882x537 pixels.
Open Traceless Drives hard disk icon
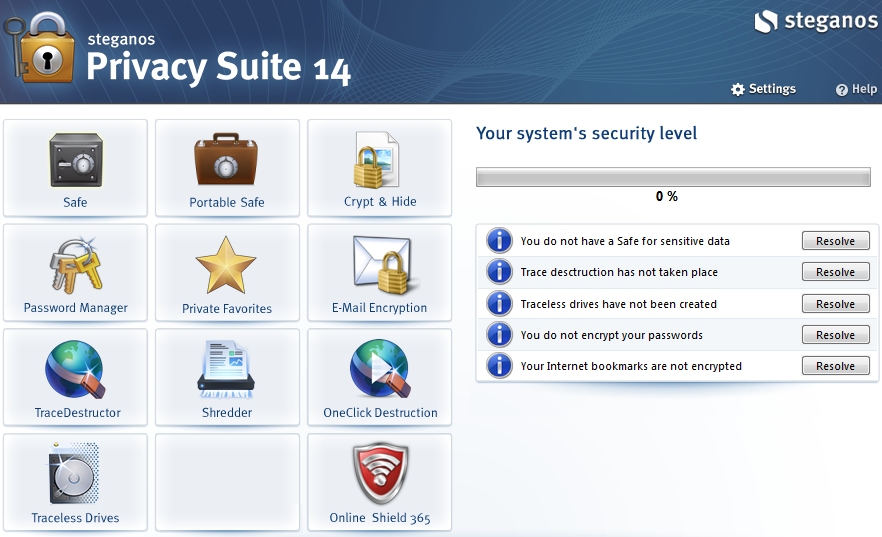pos(74,473)
